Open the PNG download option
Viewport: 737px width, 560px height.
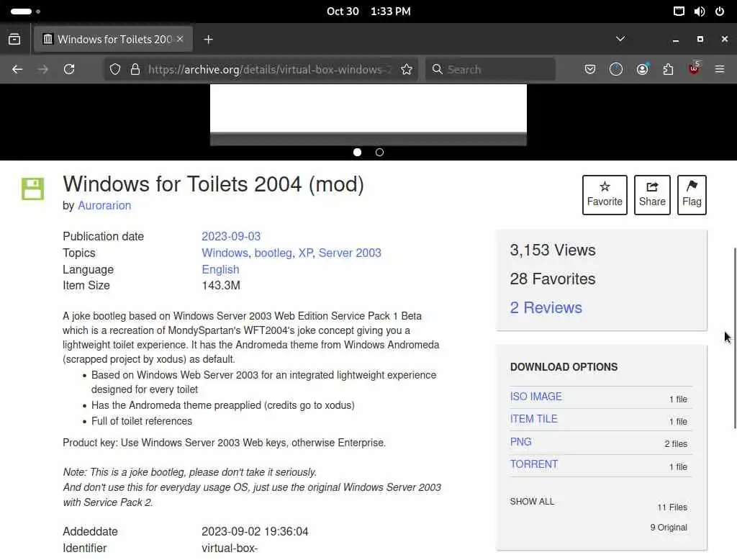[x=521, y=442]
